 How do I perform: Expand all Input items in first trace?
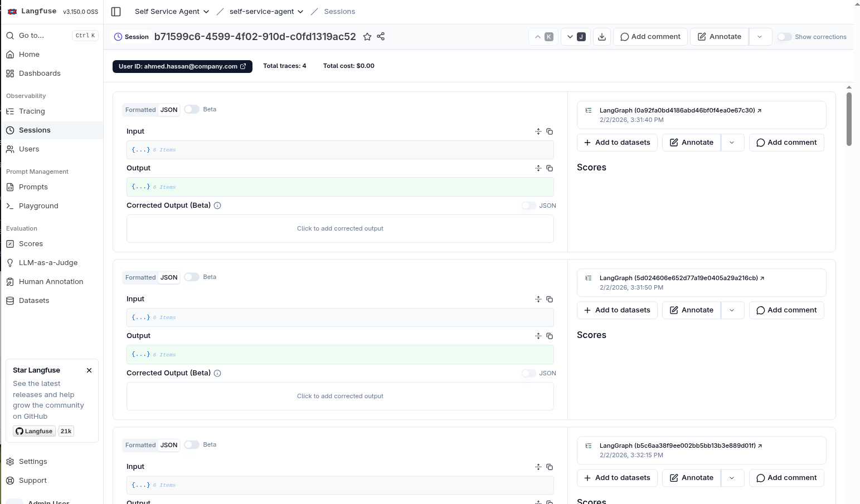pos(538,131)
